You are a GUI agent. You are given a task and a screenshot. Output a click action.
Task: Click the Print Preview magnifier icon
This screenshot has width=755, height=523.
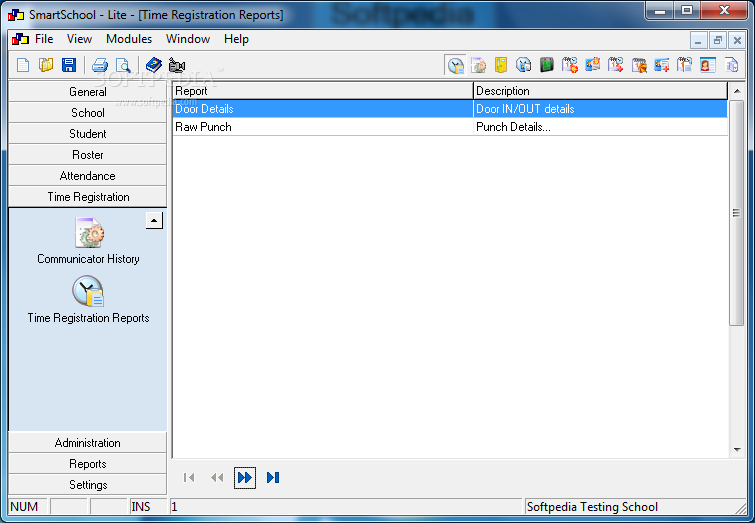pyautogui.click(x=123, y=65)
